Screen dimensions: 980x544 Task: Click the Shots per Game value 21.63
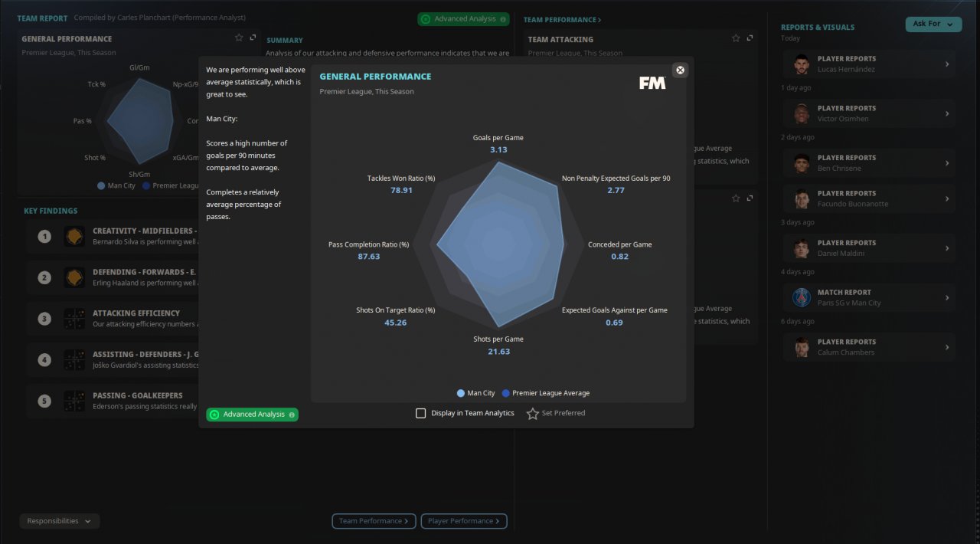coord(498,351)
